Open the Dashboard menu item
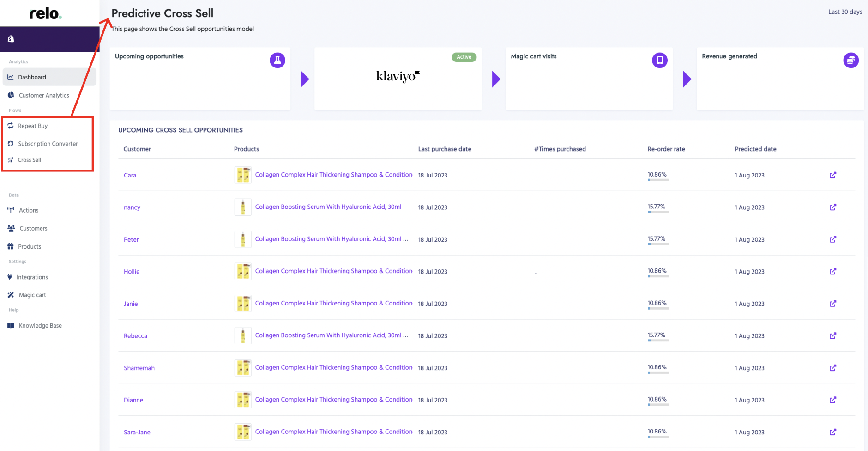Viewport: 868px width, 451px height. [x=49, y=77]
